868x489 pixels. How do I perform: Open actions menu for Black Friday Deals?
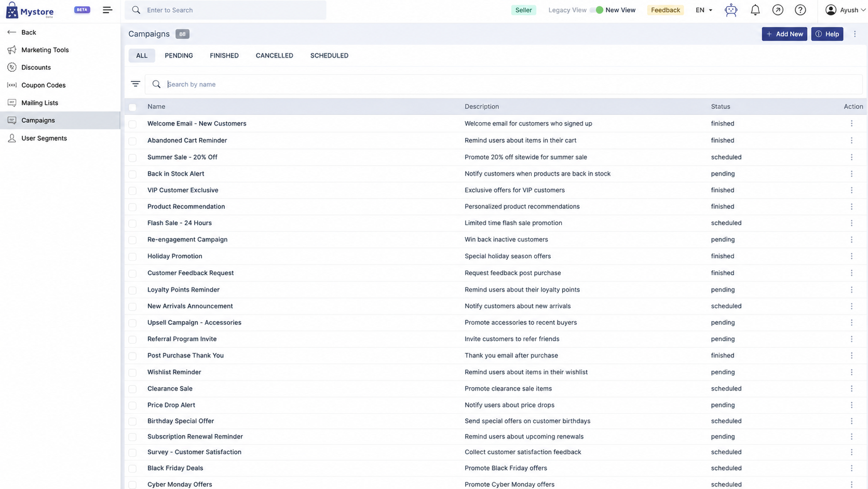point(851,468)
